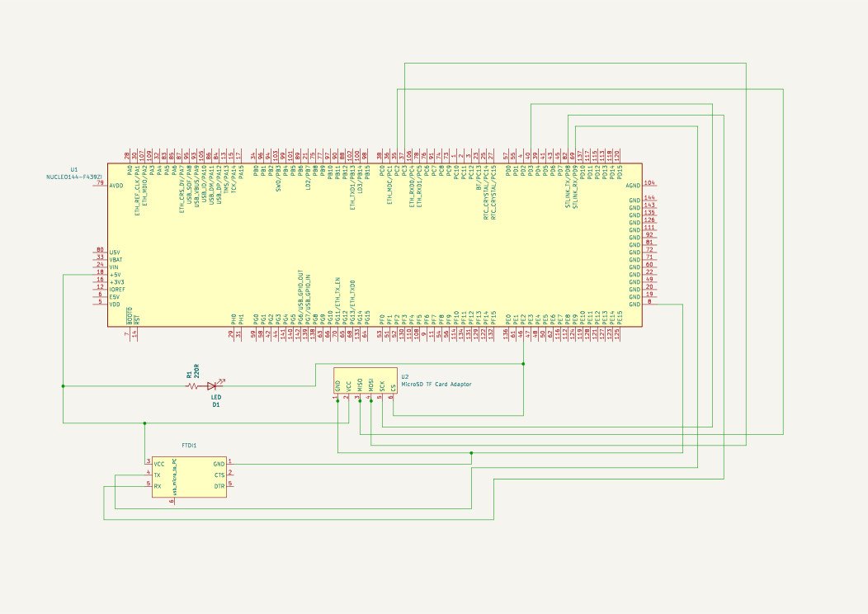Click the FTDI1 GND pin 1
Image resolution: width=868 pixels, height=614 pixels.
(x=230, y=464)
